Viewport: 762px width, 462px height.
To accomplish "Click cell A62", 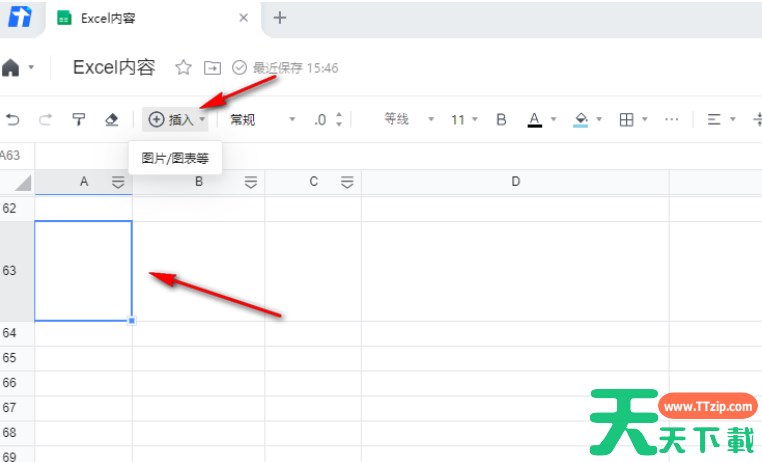I will point(84,208).
